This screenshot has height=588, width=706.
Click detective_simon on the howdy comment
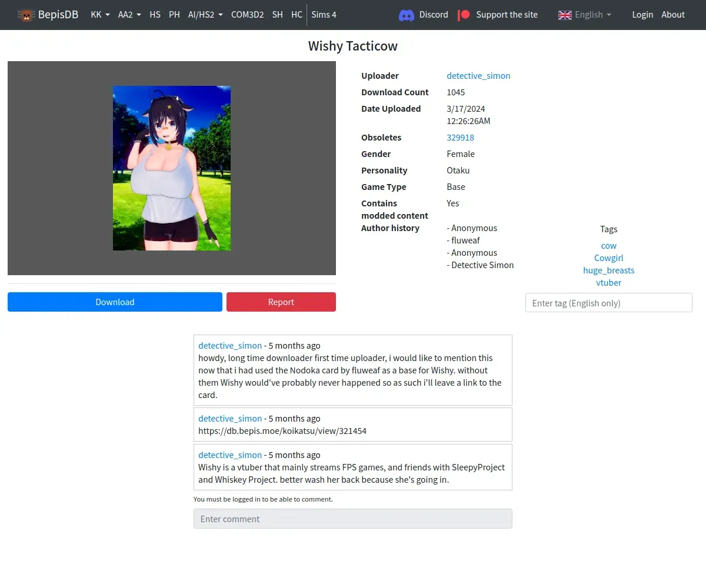click(x=230, y=345)
